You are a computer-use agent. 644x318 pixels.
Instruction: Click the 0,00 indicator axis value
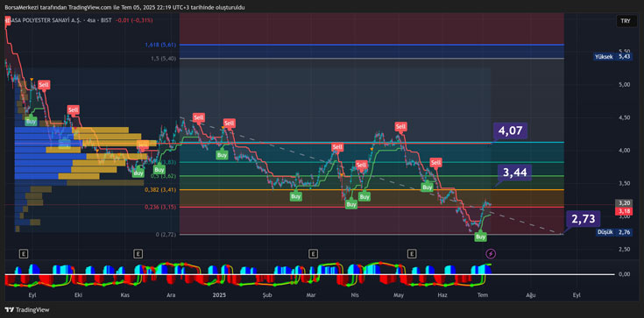pyautogui.click(x=624, y=274)
